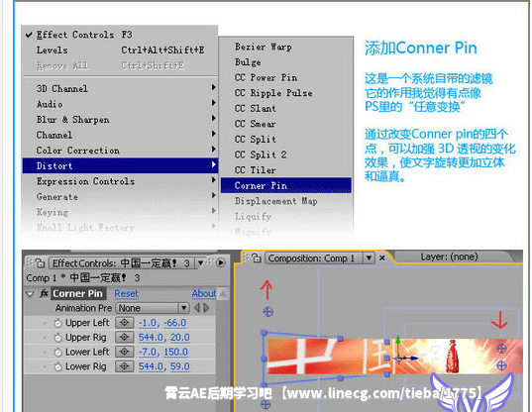This screenshot has width=532, height=412.
Task: Toggle Effect Controls panel lock icon
Action: [x=40, y=262]
